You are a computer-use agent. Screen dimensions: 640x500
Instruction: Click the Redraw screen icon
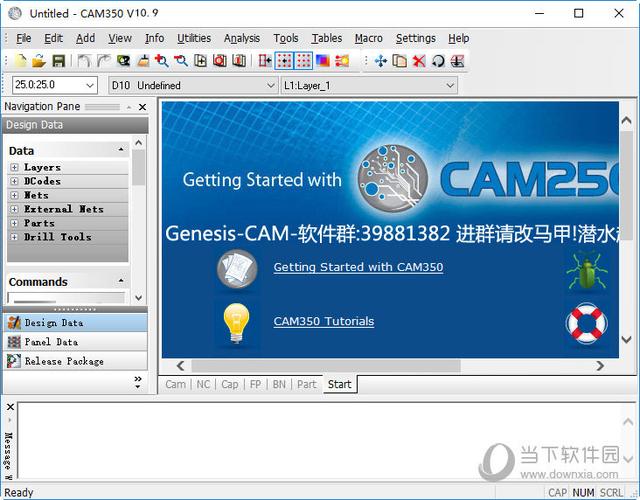(123, 61)
